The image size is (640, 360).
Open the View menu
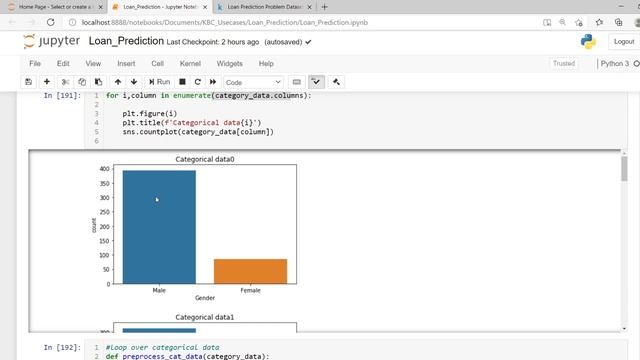click(93, 64)
